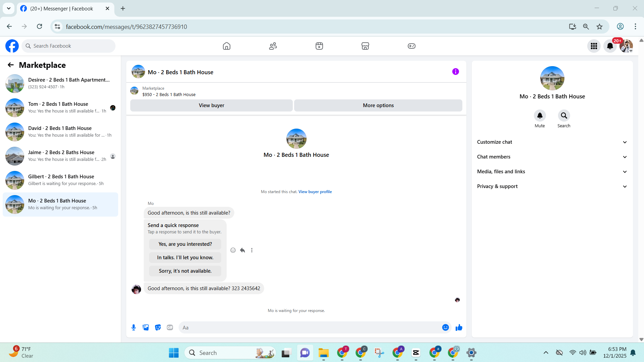The width and height of the screenshot is (644, 362).
Task: Reload the page in the browser
Action: (x=40, y=27)
